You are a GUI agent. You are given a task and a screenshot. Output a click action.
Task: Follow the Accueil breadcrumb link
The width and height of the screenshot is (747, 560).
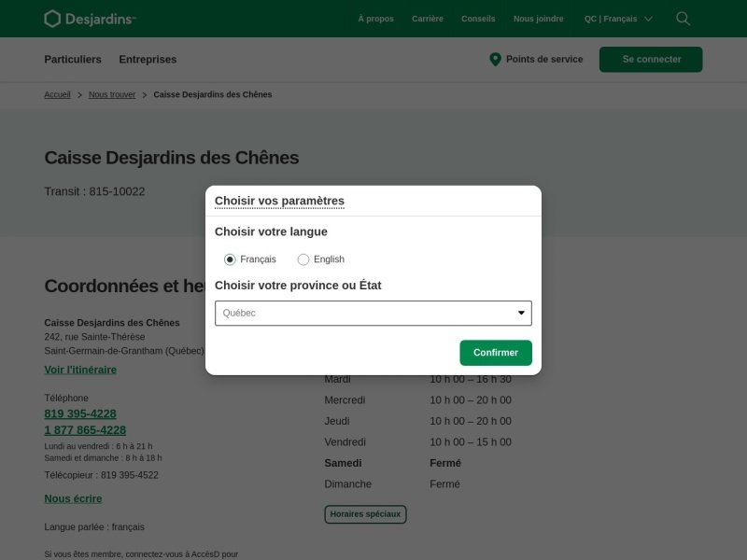[x=57, y=94]
